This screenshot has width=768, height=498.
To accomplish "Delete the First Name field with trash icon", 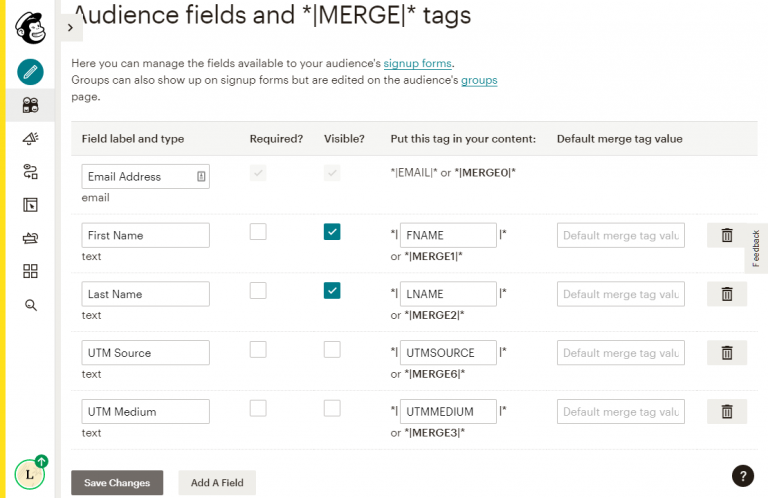I will [x=727, y=236].
